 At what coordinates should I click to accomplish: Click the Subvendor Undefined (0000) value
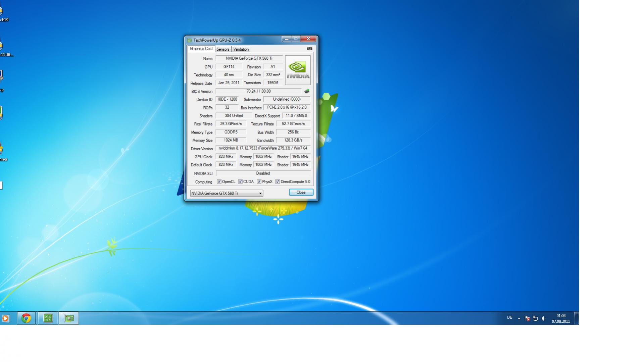(x=287, y=99)
